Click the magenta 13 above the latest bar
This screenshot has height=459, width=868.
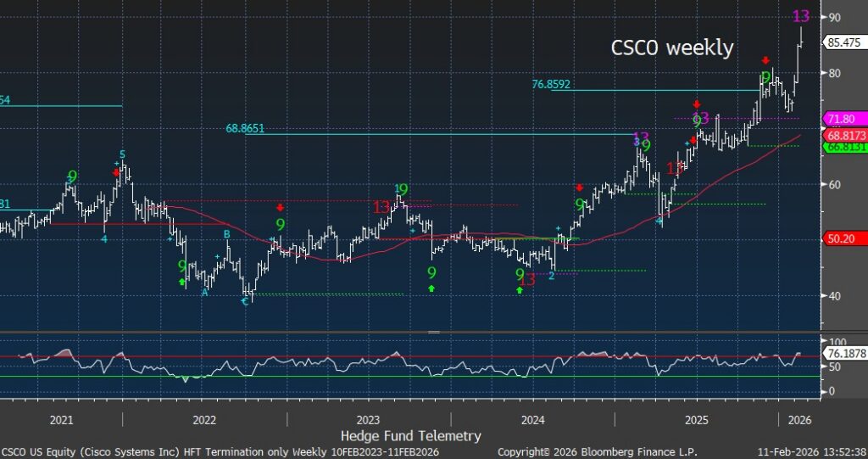(x=800, y=16)
